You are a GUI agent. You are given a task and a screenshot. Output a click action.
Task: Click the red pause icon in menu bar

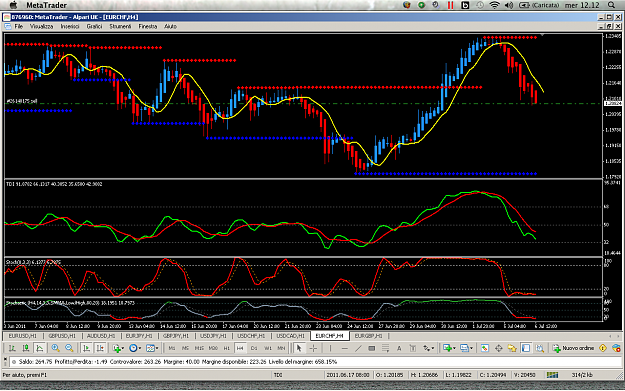click(450, 5)
